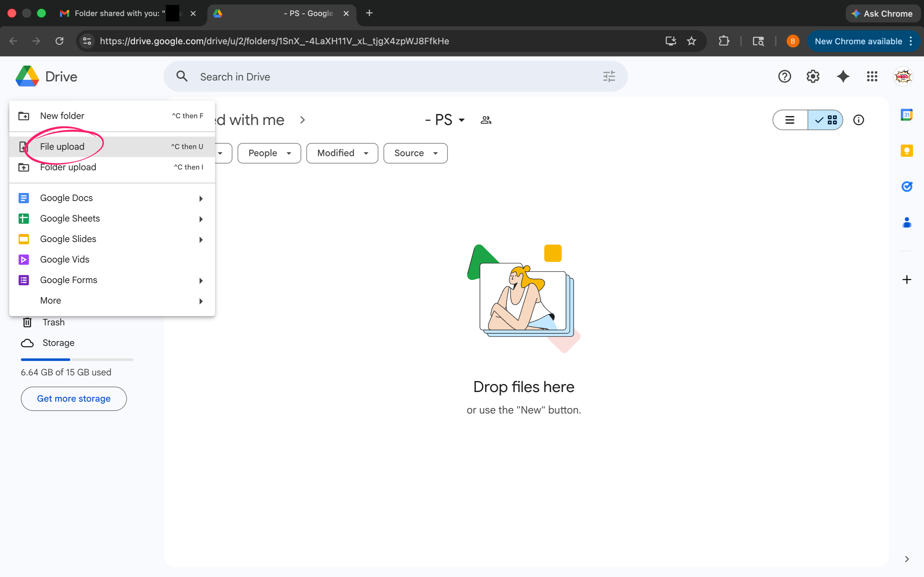Switch to list layout view
924x577 pixels.
(790, 120)
